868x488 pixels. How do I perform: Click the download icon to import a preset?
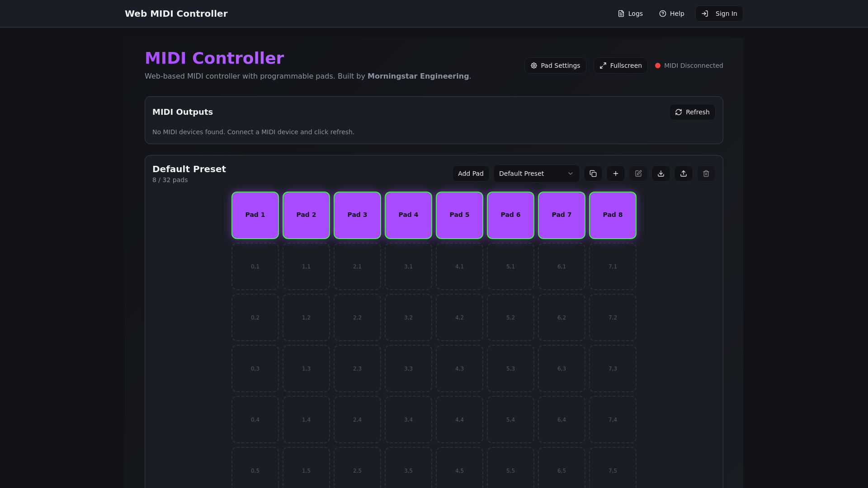[660, 174]
